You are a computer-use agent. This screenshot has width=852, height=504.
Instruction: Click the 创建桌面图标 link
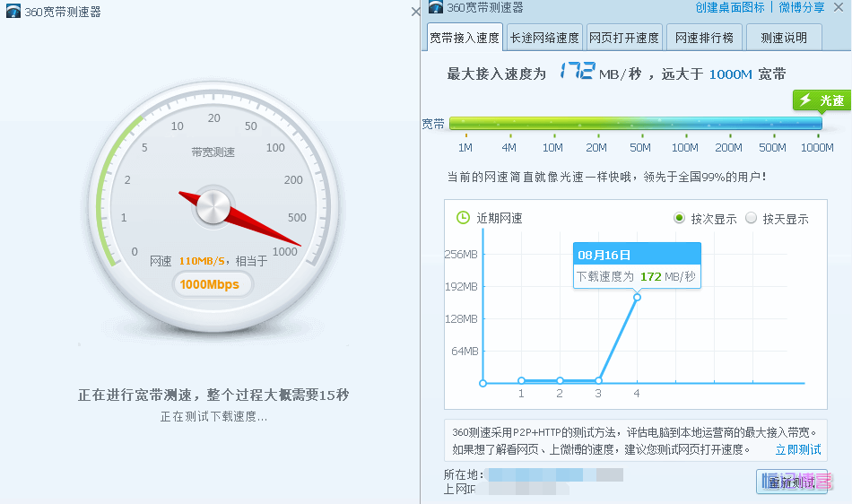click(730, 7)
